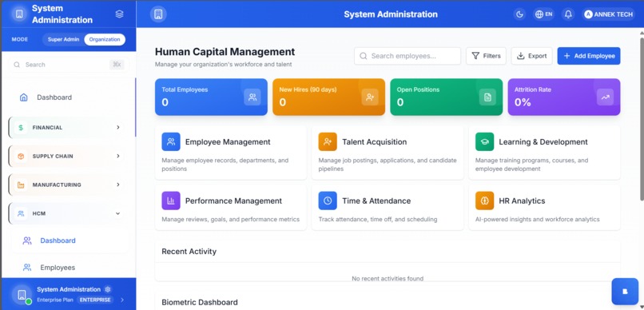
Task: Click the layers stack icon in sidebar header
Action: click(x=119, y=14)
